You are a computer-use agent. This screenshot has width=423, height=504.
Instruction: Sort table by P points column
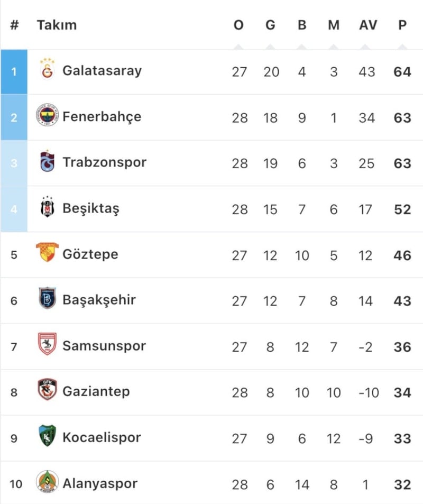tap(402, 25)
